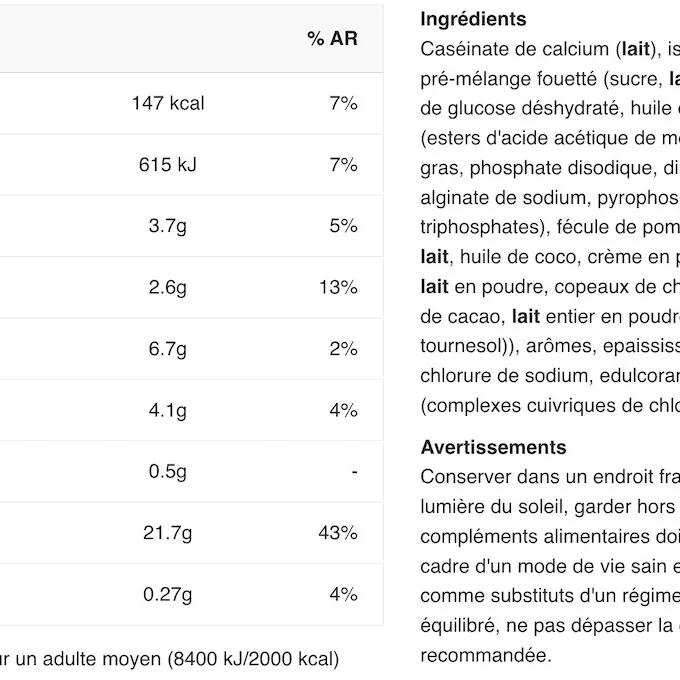Select the "0.5g" table value
Viewport: 680px width, 680px height.
click(x=168, y=471)
